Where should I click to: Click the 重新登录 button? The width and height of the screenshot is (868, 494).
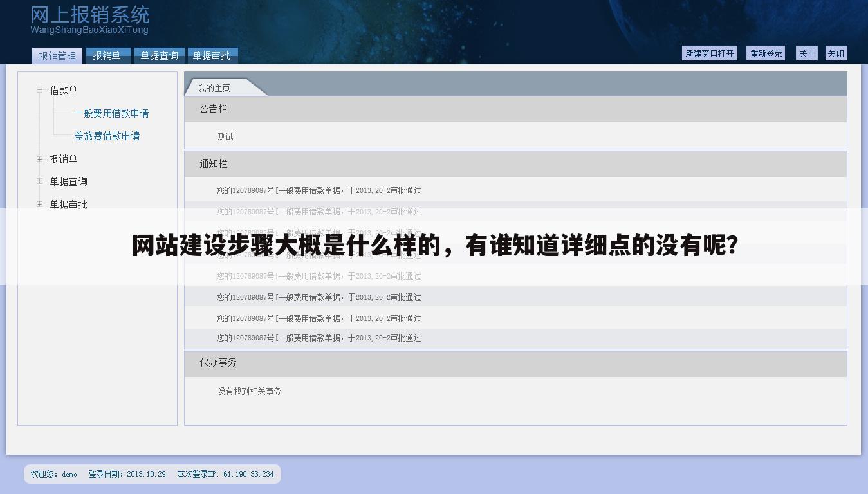click(765, 53)
